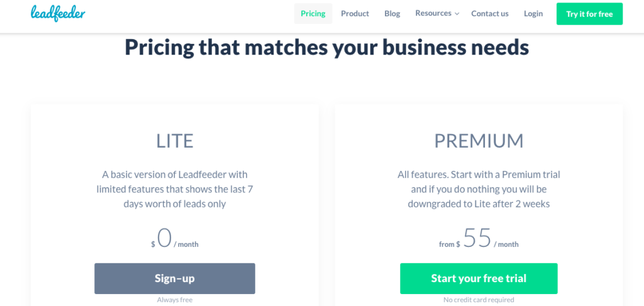644x306 pixels.
Task: Go to the Product page
Action: 355,14
